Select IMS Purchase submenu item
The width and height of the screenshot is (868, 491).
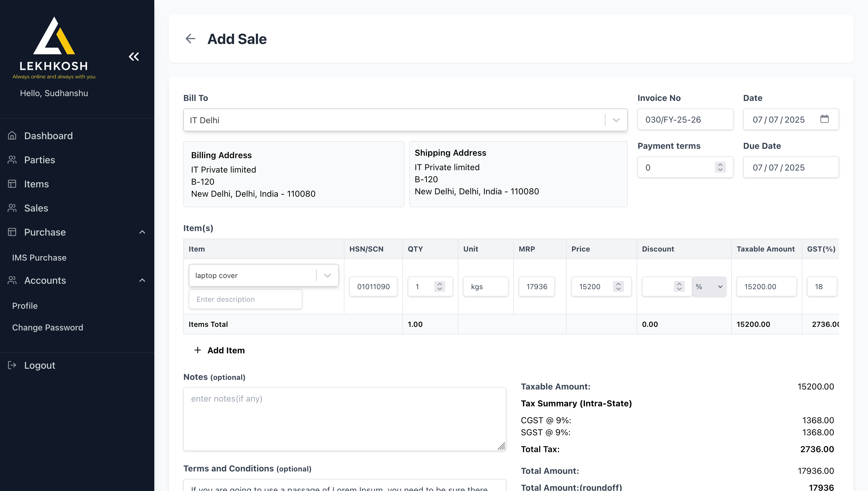[x=39, y=257]
